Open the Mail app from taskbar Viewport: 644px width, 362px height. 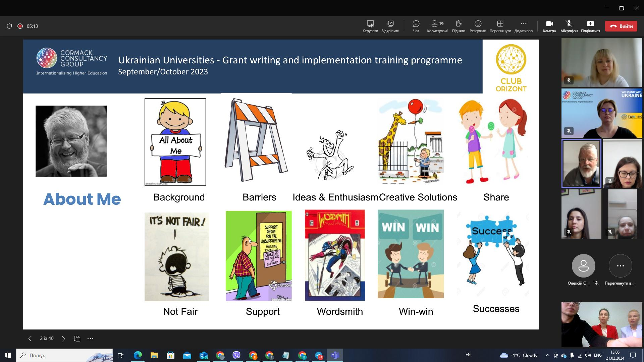coord(187,355)
